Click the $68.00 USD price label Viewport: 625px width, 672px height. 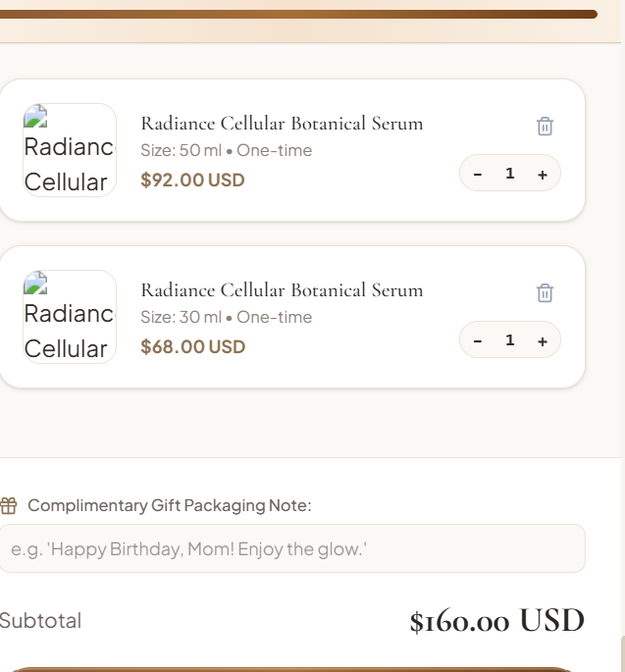point(193,346)
